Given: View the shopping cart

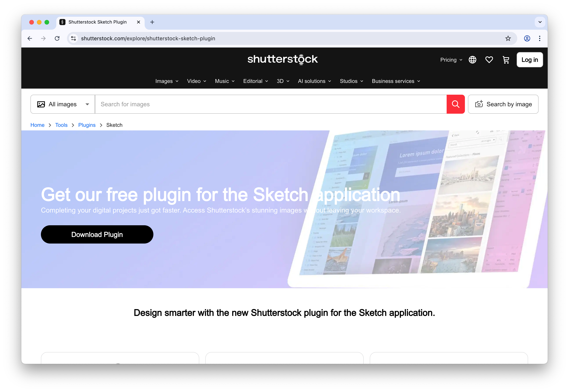Looking at the screenshot, I should coord(506,60).
